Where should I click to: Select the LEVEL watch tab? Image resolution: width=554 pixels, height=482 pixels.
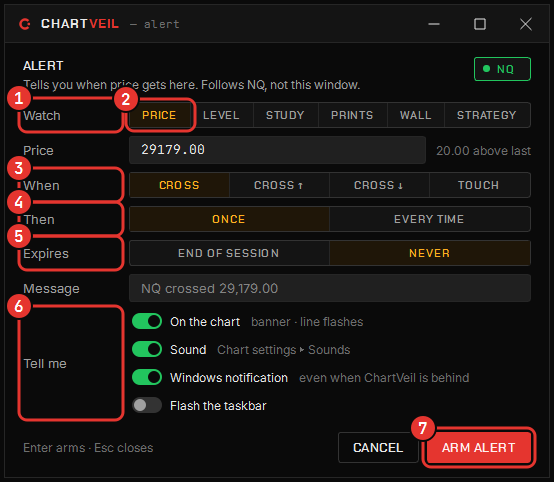click(x=221, y=115)
